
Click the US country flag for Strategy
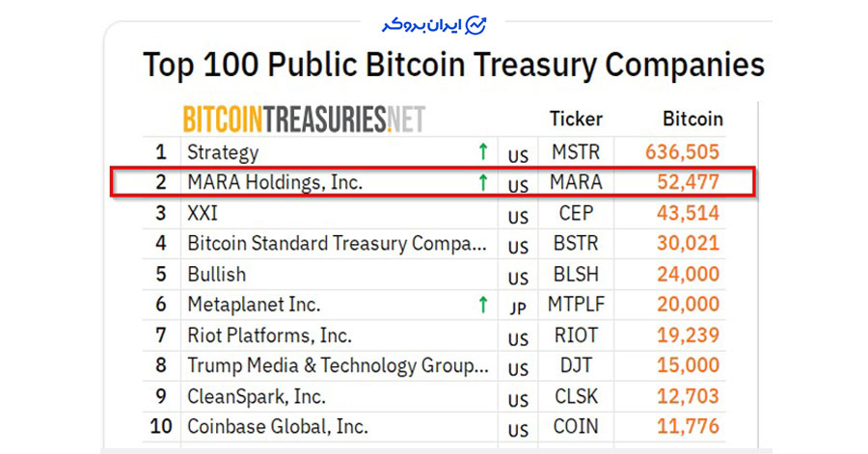pos(519,155)
